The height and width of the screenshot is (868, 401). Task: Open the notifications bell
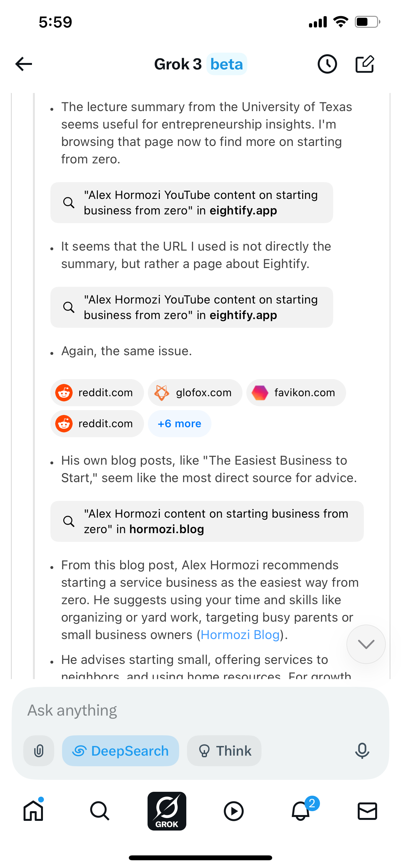tap(301, 811)
